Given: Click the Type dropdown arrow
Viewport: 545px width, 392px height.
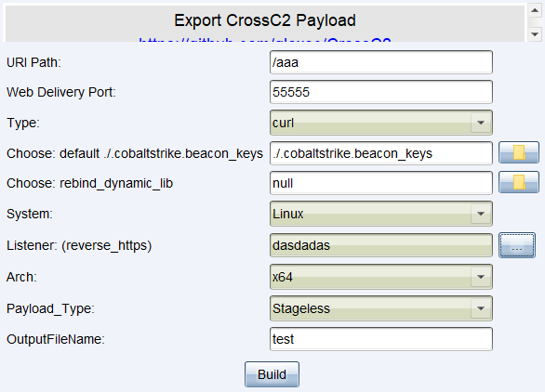Looking at the screenshot, I should coord(481,123).
